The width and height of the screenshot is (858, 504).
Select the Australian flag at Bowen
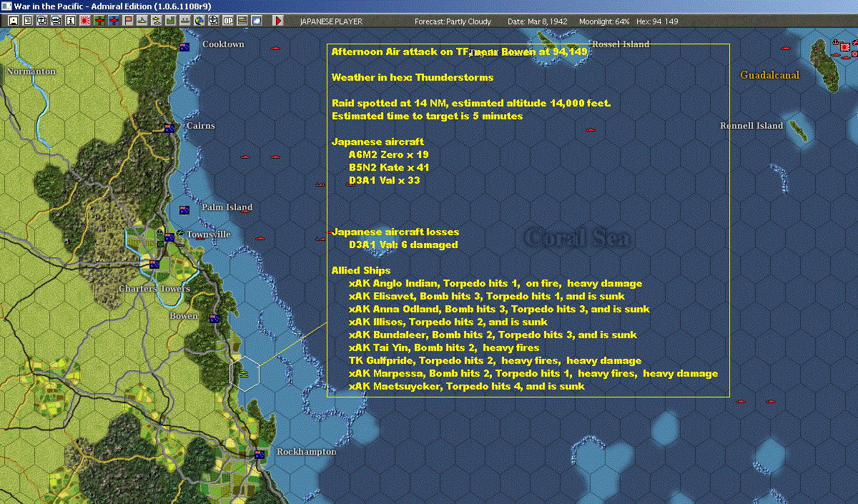click(x=214, y=318)
